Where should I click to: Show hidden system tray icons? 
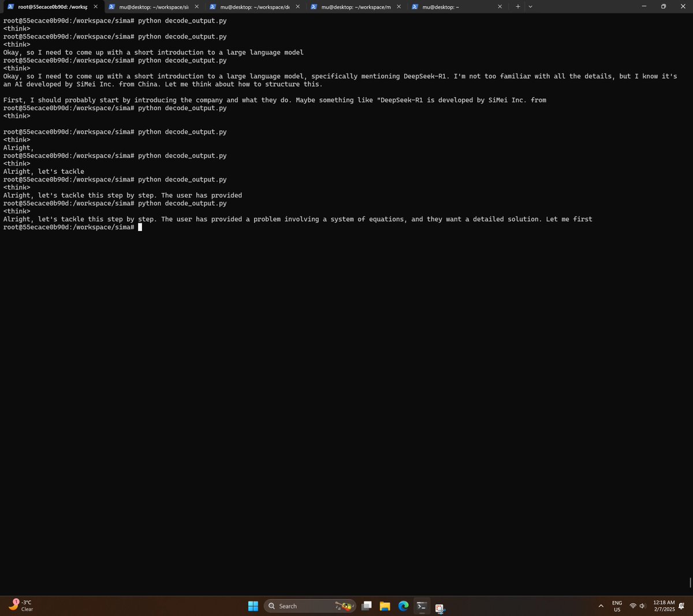(601, 606)
